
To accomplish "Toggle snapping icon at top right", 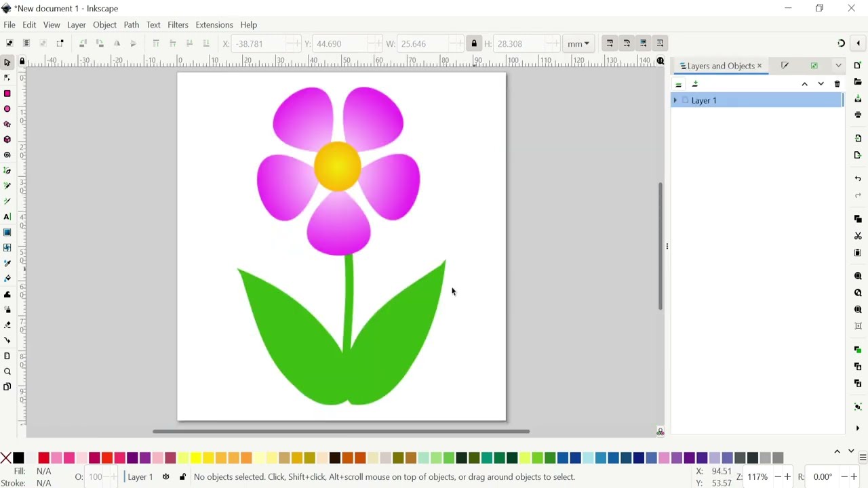I will click(x=841, y=43).
